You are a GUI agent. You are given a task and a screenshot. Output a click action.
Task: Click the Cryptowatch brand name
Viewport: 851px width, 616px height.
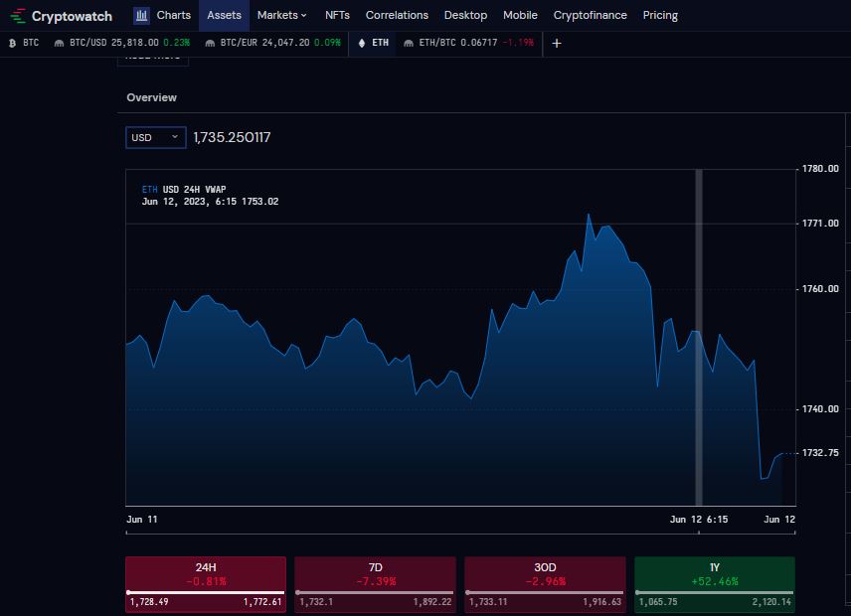tap(72, 16)
